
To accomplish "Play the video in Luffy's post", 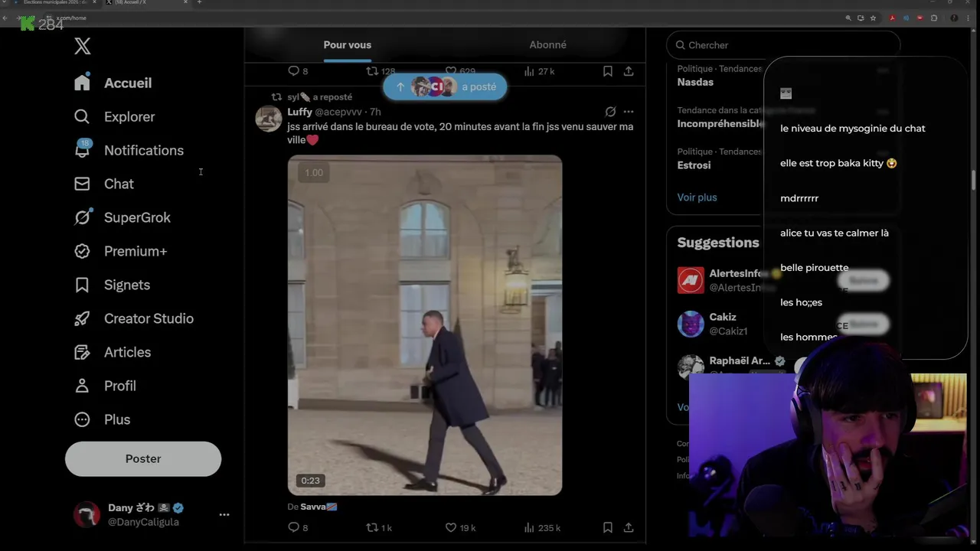I will pos(425,325).
